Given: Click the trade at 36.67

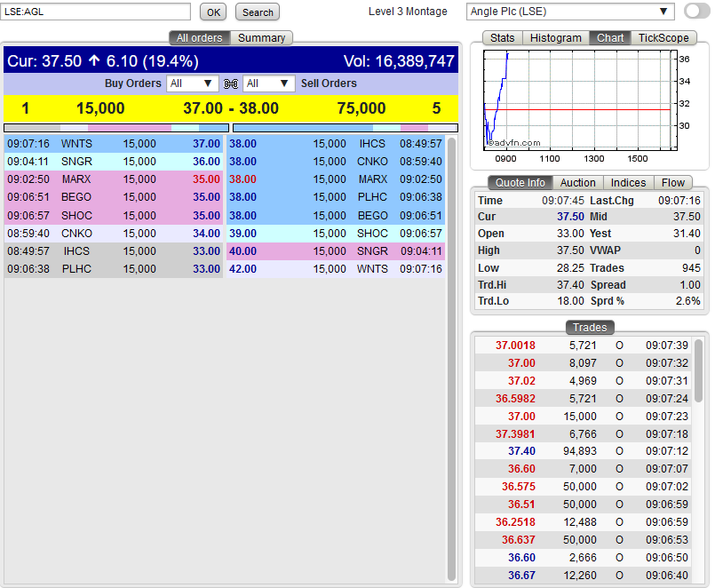Looking at the screenshot, I should pyautogui.click(x=583, y=576).
